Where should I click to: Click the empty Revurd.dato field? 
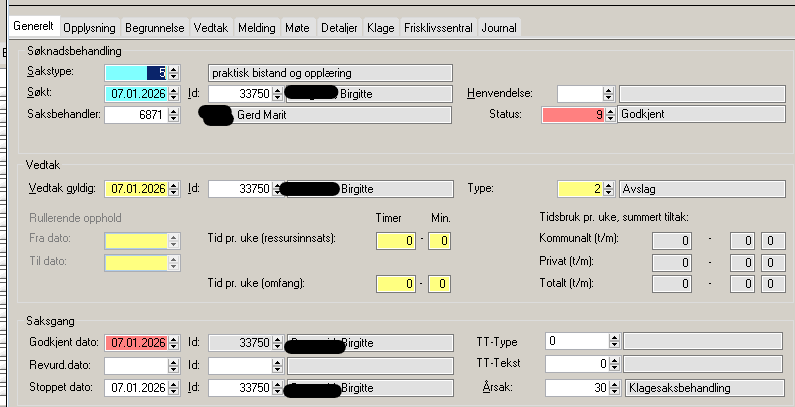pyautogui.click(x=135, y=364)
